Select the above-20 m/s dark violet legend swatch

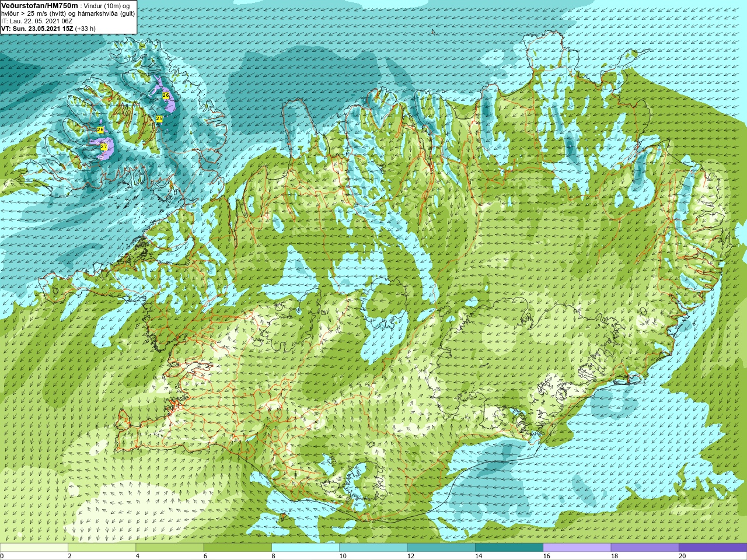(713, 548)
